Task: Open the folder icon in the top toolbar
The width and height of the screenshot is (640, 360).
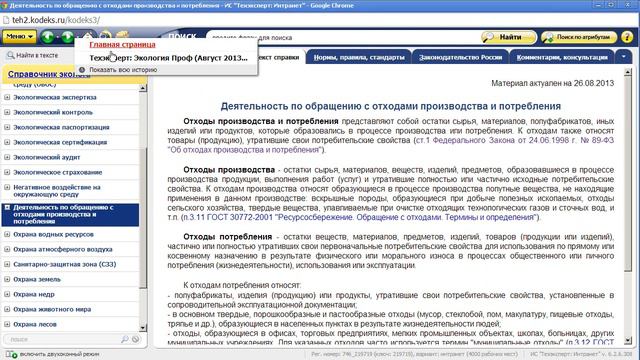Action: (x=122, y=34)
